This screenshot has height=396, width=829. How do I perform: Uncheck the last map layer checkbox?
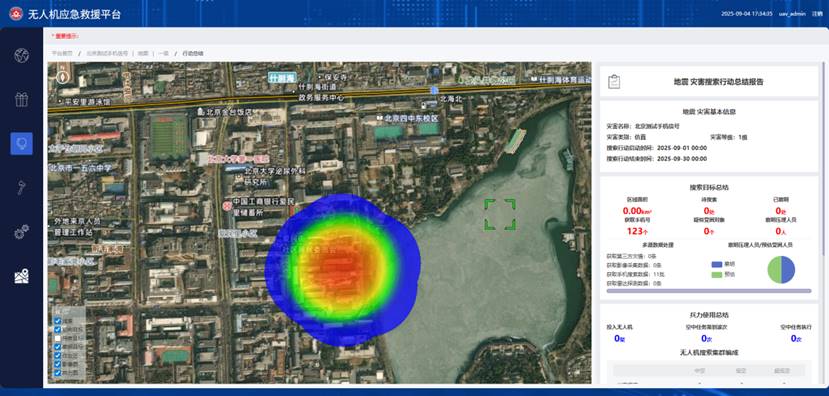(58, 373)
